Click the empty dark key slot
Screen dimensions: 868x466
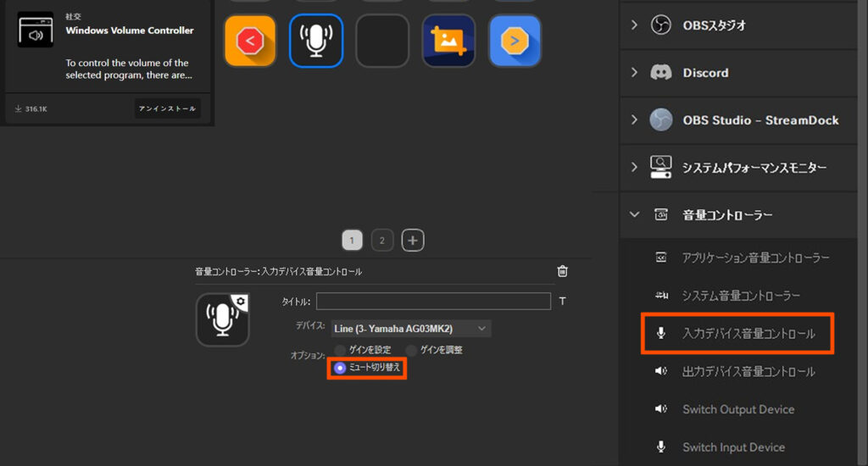tap(382, 41)
